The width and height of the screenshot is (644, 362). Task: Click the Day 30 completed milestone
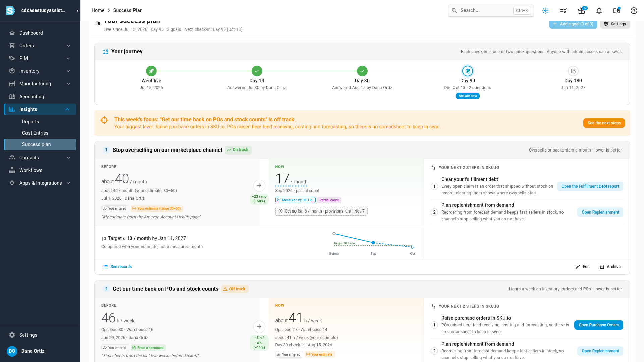362,71
